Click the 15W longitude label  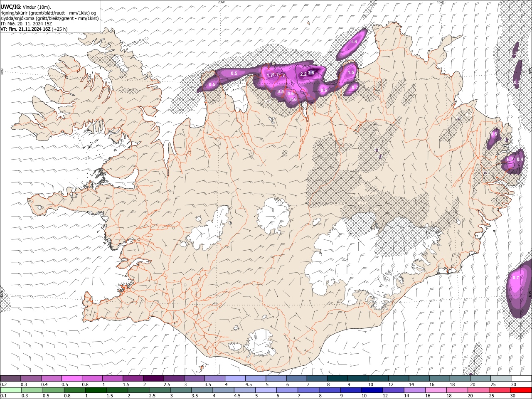pos(440,2)
